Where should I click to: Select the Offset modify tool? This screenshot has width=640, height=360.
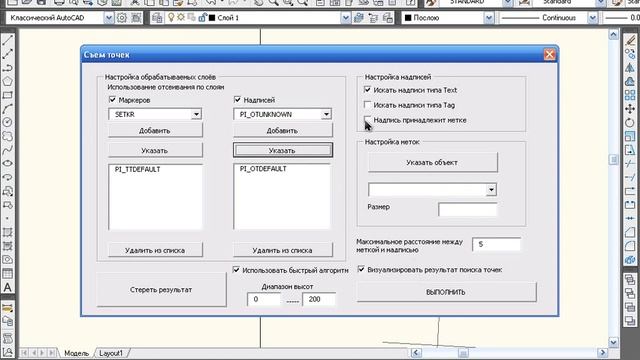pyautogui.click(x=630, y=82)
